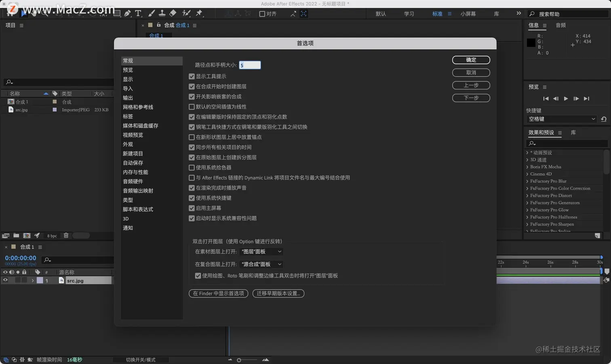Switch to the 输出 preferences category
Image resolution: width=611 pixels, height=364 pixels.
(128, 97)
